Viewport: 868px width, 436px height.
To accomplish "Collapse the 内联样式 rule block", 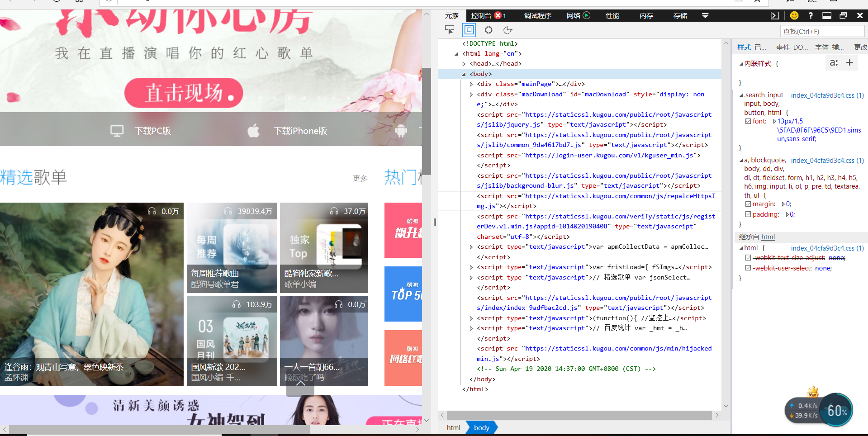I will click(x=741, y=64).
